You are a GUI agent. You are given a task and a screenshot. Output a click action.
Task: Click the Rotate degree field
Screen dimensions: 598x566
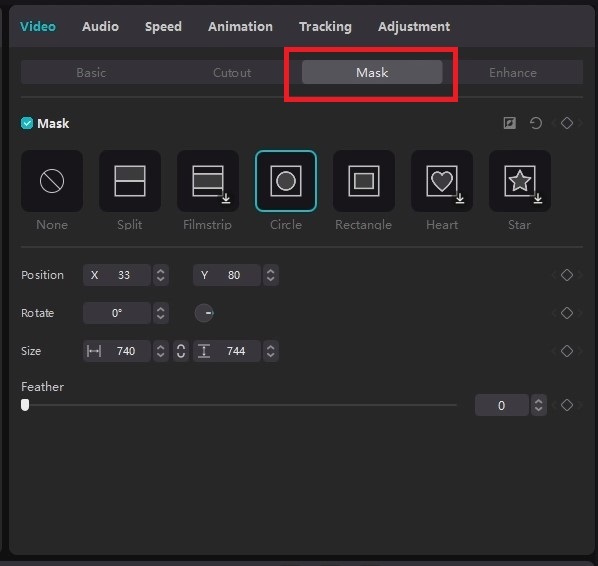click(x=117, y=313)
